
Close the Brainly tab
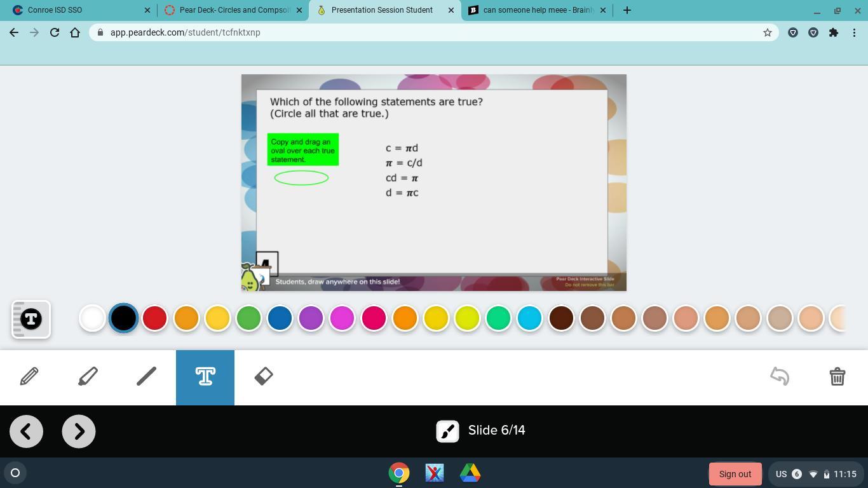tap(603, 10)
